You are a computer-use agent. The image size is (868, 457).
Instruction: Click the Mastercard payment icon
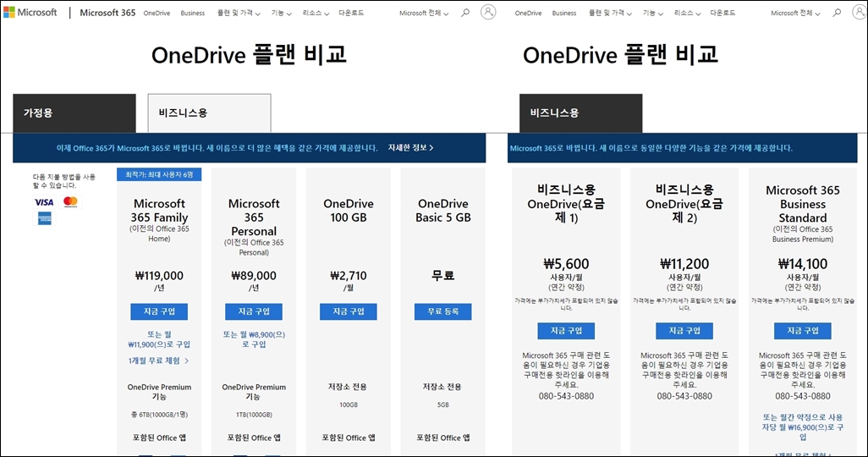[70, 201]
